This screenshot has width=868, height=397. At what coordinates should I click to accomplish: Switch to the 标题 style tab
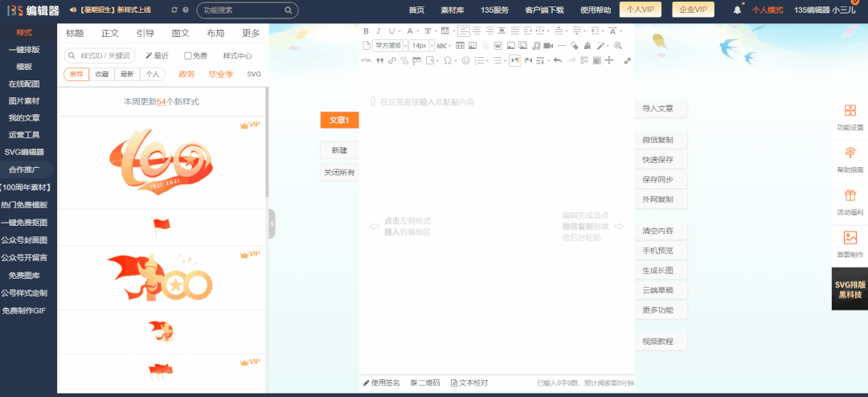pos(75,34)
